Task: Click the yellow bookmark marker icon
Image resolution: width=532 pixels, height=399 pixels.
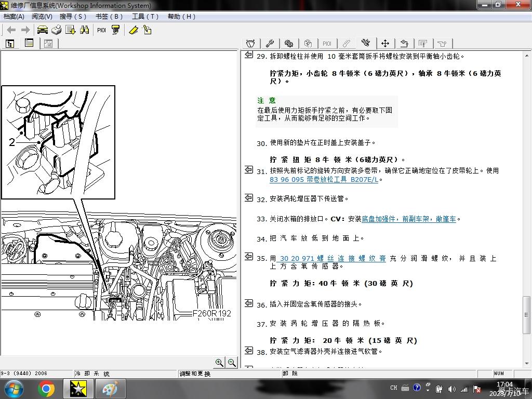Action: click(x=134, y=30)
